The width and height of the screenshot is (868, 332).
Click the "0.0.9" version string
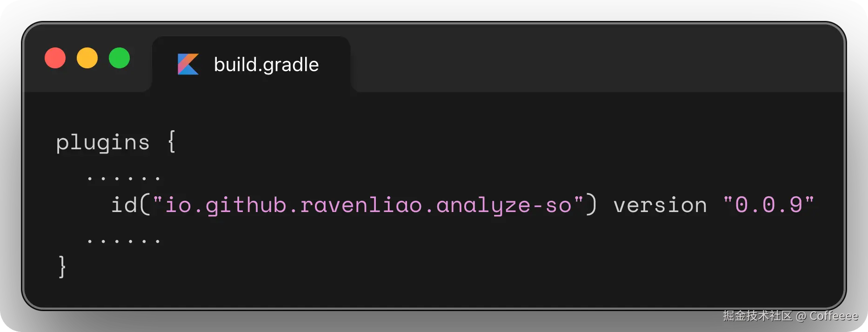(x=769, y=205)
